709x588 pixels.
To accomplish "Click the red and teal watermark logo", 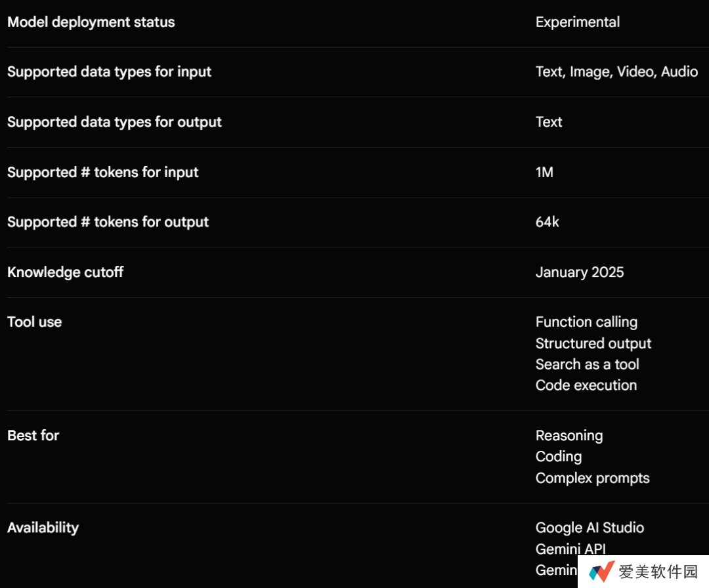I will (601, 572).
